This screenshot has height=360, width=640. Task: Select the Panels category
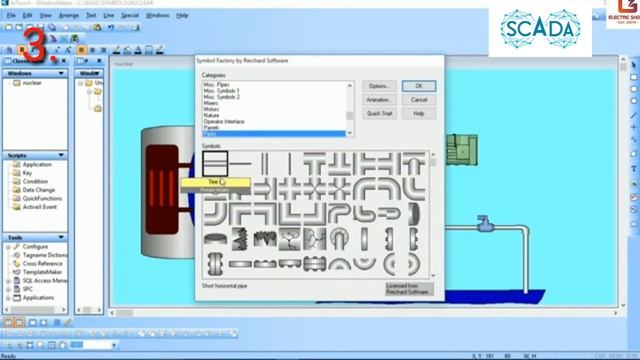(211, 127)
